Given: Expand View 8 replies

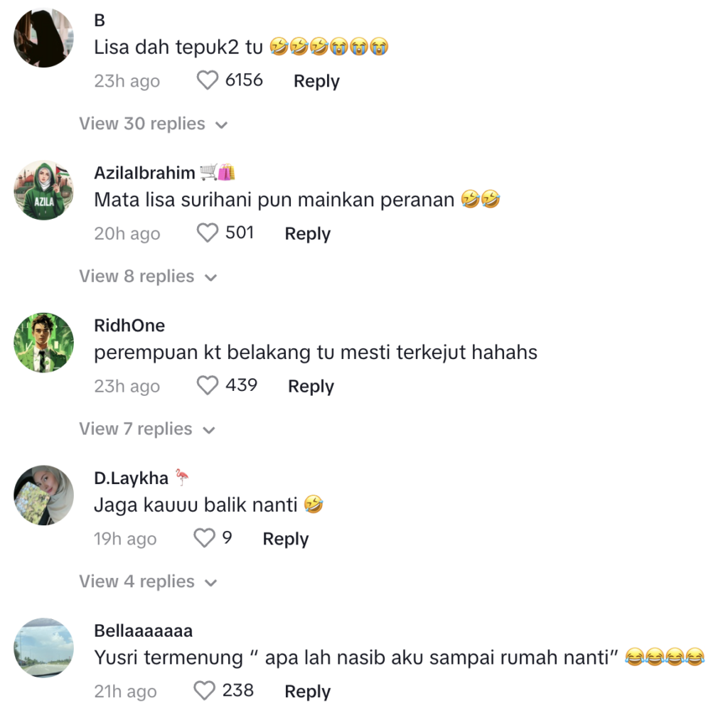Looking at the screenshot, I should pos(148,277).
